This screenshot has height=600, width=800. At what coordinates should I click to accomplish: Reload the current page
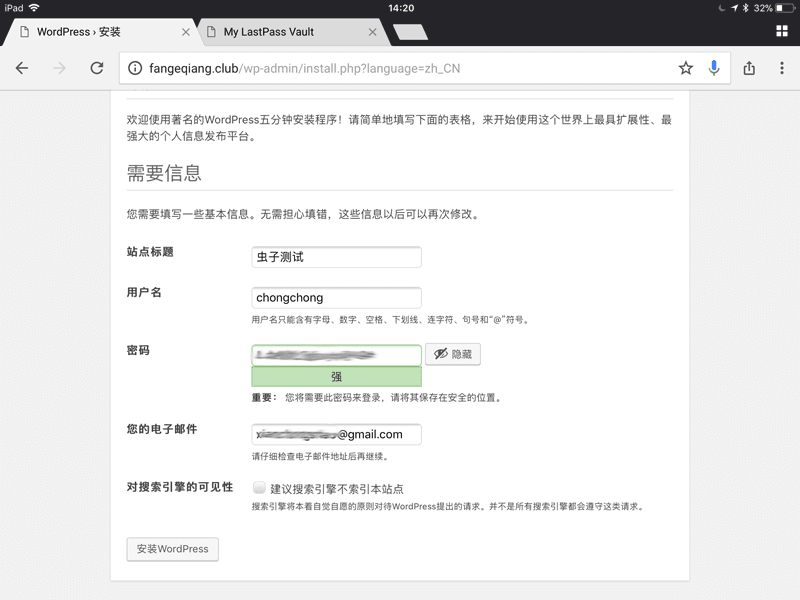click(96, 68)
